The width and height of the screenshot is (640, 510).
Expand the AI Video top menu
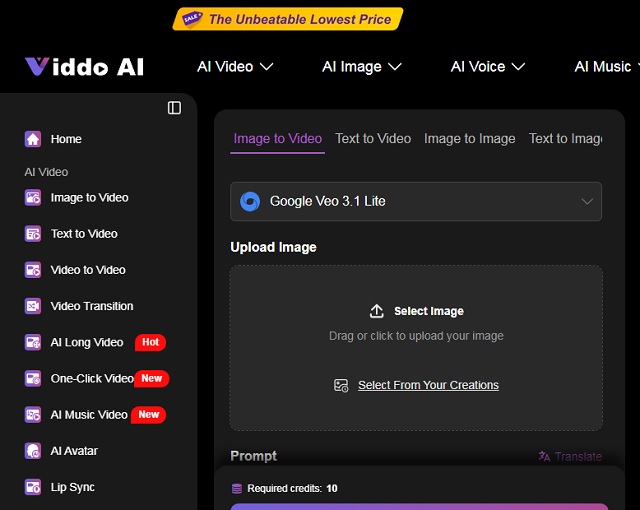pos(235,67)
